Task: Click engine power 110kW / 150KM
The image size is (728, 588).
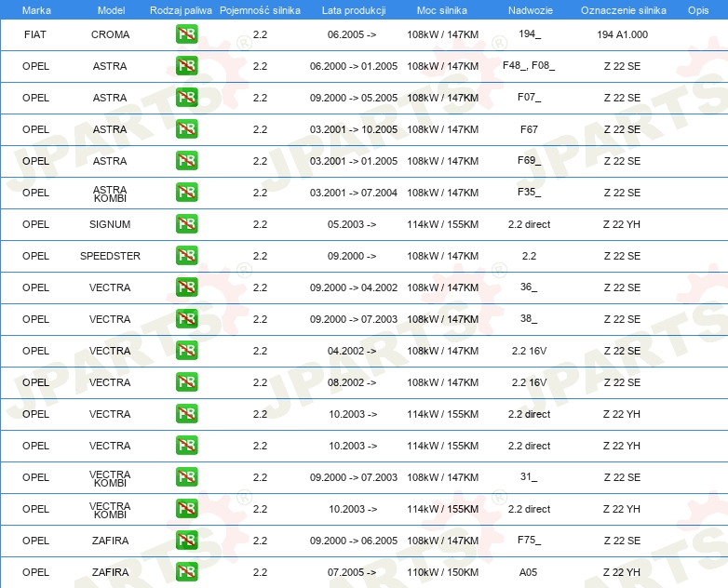Action: click(443, 572)
